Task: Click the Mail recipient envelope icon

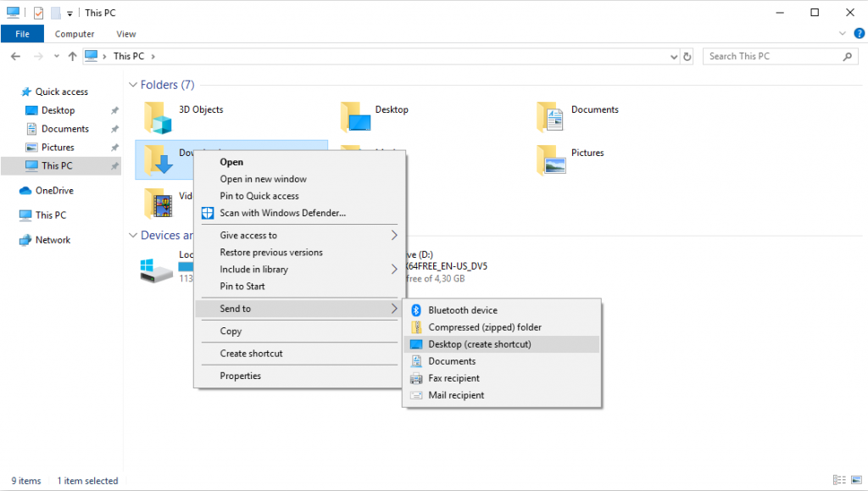Action: (416, 395)
